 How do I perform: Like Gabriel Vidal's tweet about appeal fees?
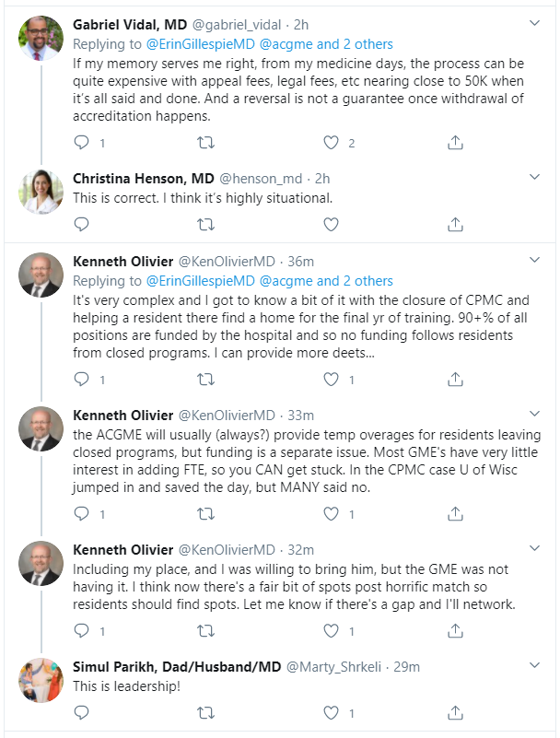point(331,143)
